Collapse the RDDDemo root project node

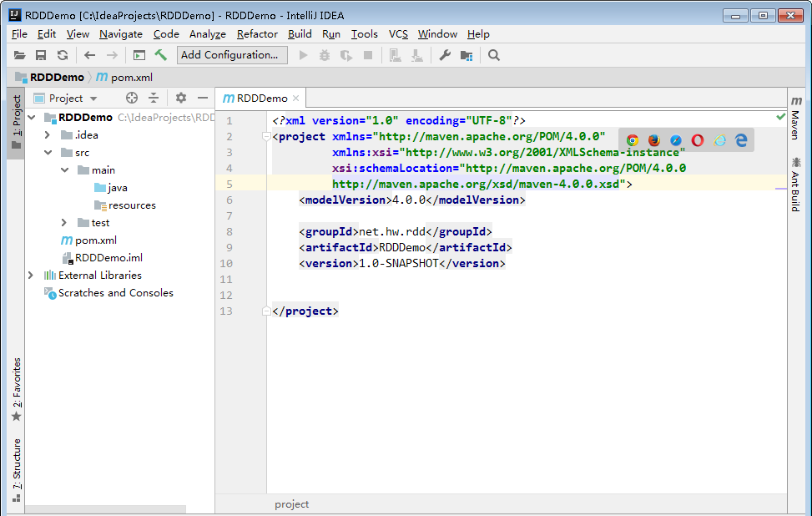[x=32, y=118]
